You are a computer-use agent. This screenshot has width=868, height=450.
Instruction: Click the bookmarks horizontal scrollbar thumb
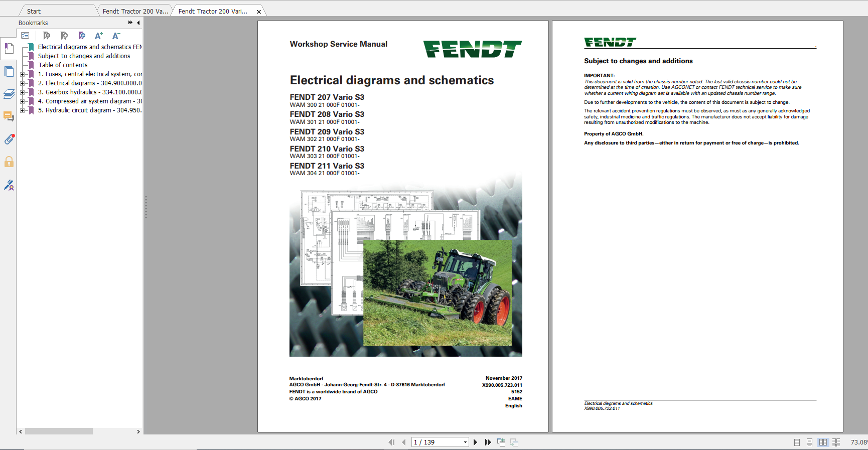tap(59, 431)
